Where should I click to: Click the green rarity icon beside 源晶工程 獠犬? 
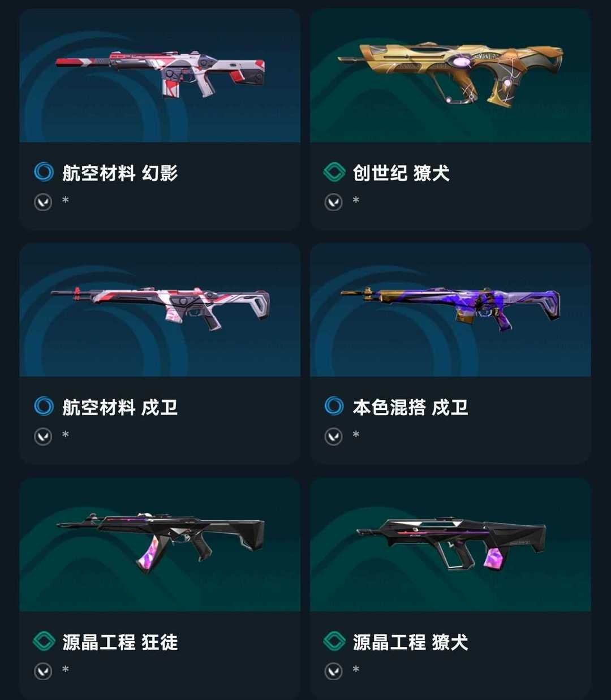pyautogui.click(x=334, y=641)
